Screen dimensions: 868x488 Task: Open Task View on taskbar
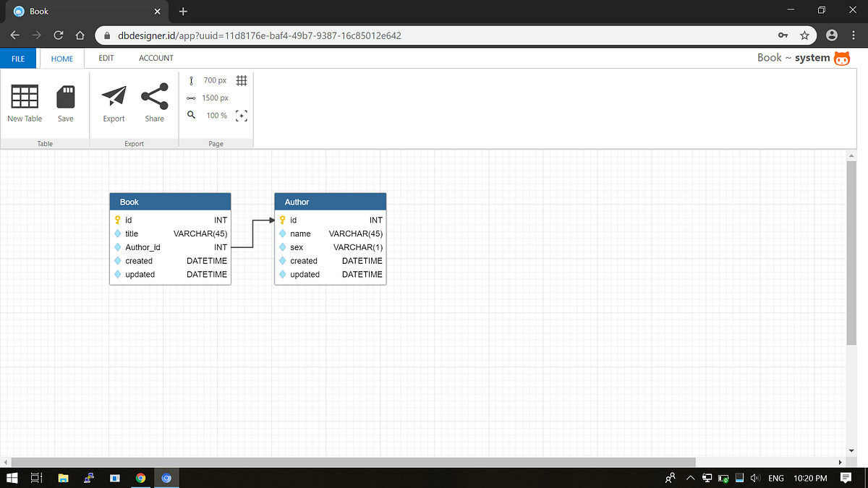pyautogui.click(x=36, y=478)
